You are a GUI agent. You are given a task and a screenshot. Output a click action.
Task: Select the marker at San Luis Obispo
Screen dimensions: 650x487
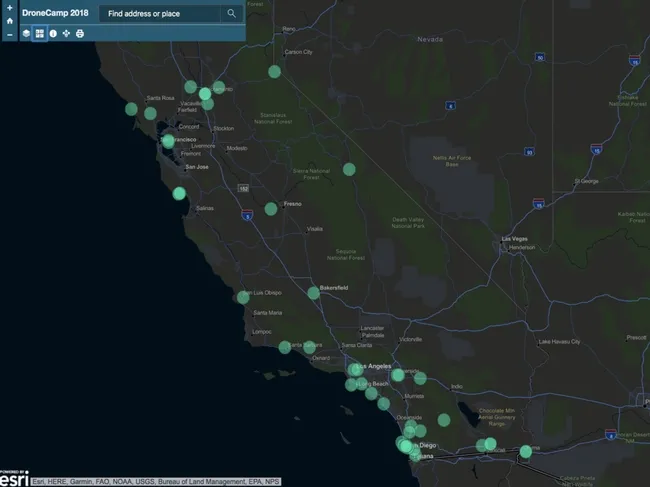point(243,297)
